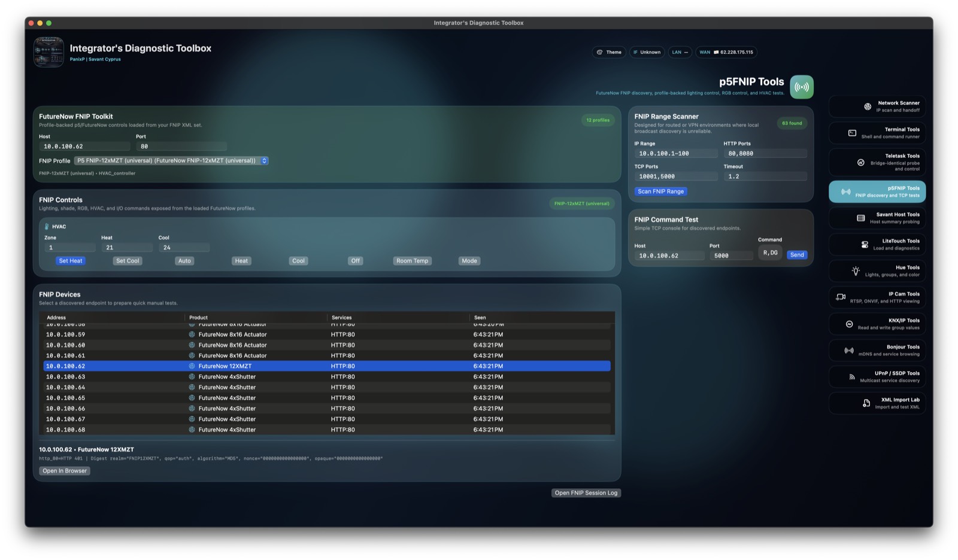Select Teletask Tools probe panel
The image size is (958, 560).
click(877, 162)
